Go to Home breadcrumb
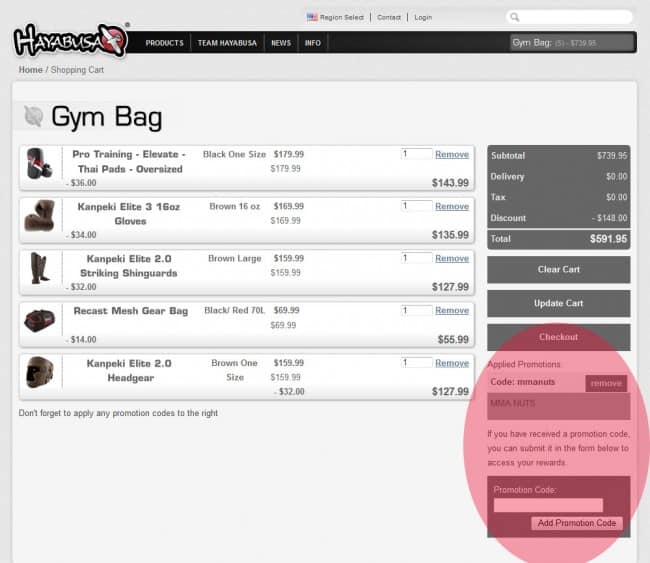 pyautogui.click(x=31, y=70)
